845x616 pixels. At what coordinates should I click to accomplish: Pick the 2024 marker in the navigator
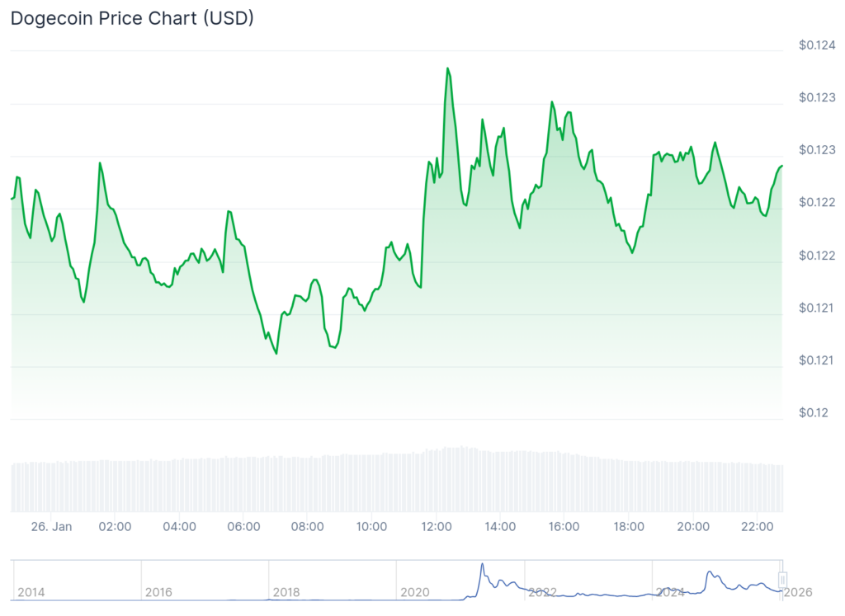[x=670, y=592]
